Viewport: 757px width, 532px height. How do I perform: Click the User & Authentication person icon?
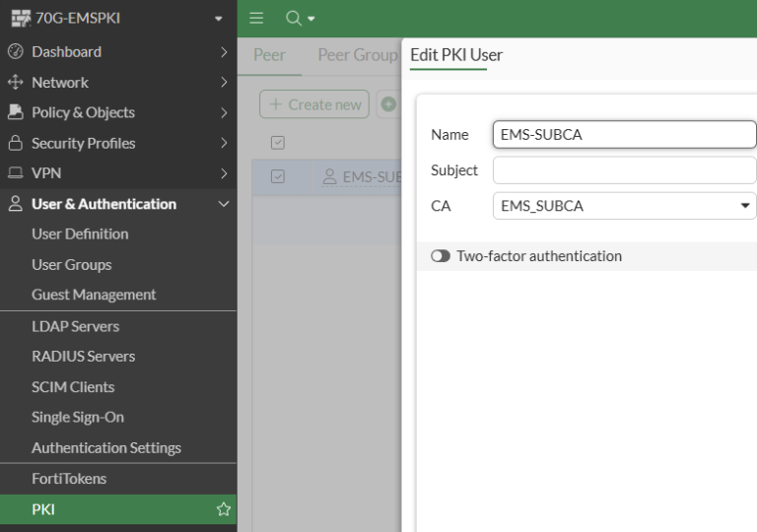point(16,204)
